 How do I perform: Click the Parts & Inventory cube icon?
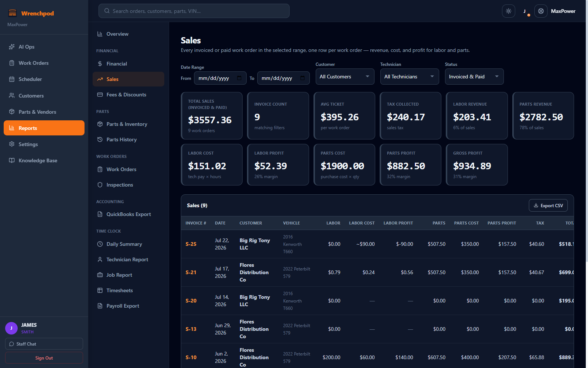100,124
